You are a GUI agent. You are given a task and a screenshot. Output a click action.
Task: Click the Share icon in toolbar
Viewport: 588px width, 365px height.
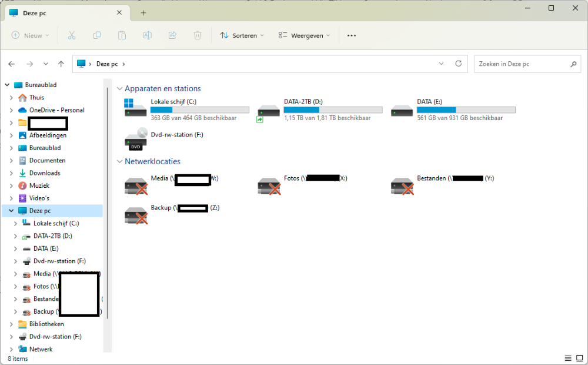(172, 35)
